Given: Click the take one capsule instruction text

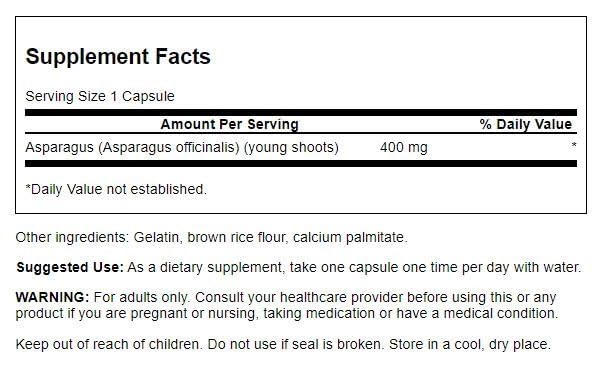Looking at the screenshot, I should (435, 267).
